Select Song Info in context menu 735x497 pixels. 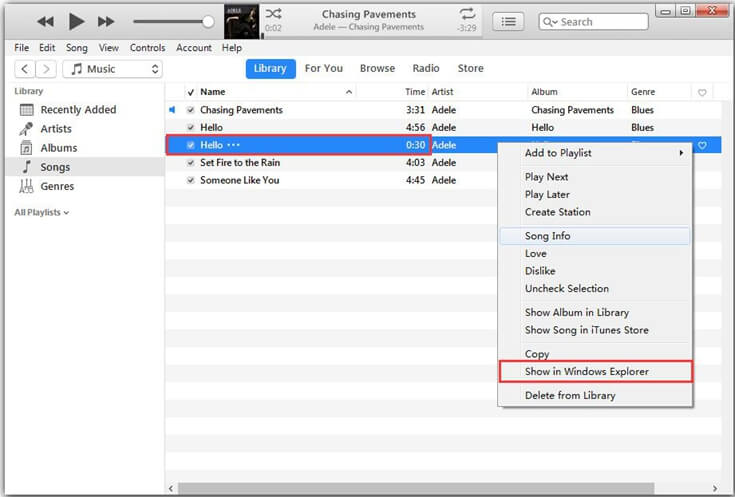coord(595,236)
